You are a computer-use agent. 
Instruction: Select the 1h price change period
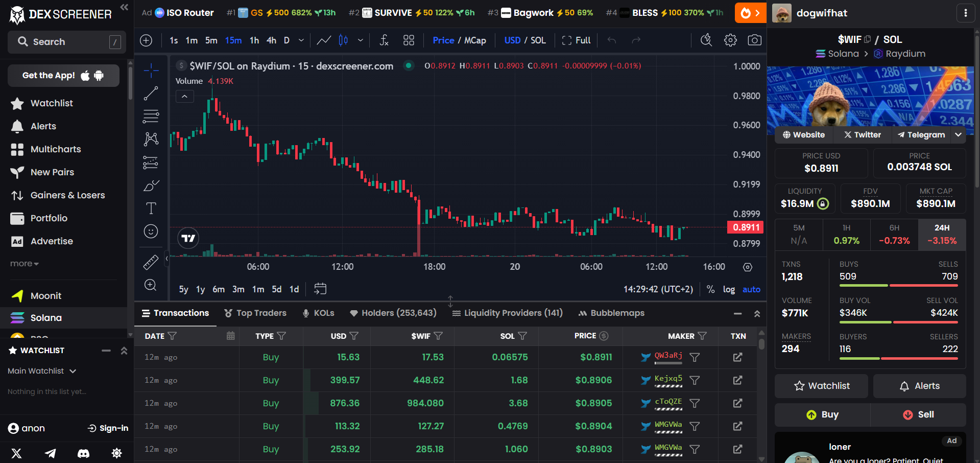click(846, 235)
